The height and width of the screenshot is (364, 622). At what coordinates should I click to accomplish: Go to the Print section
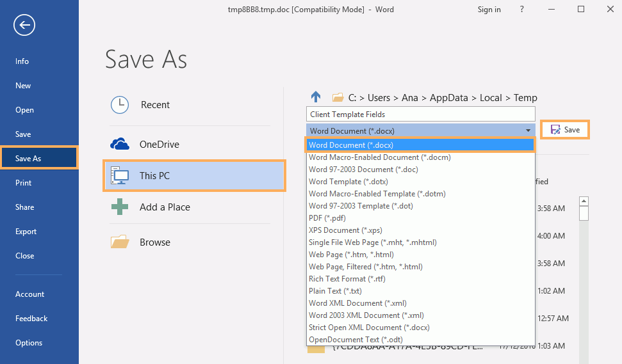coord(23,183)
